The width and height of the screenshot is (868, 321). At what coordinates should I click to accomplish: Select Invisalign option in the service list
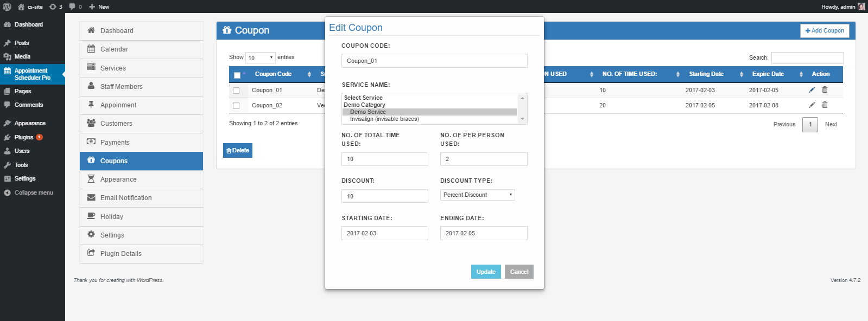point(384,119)
